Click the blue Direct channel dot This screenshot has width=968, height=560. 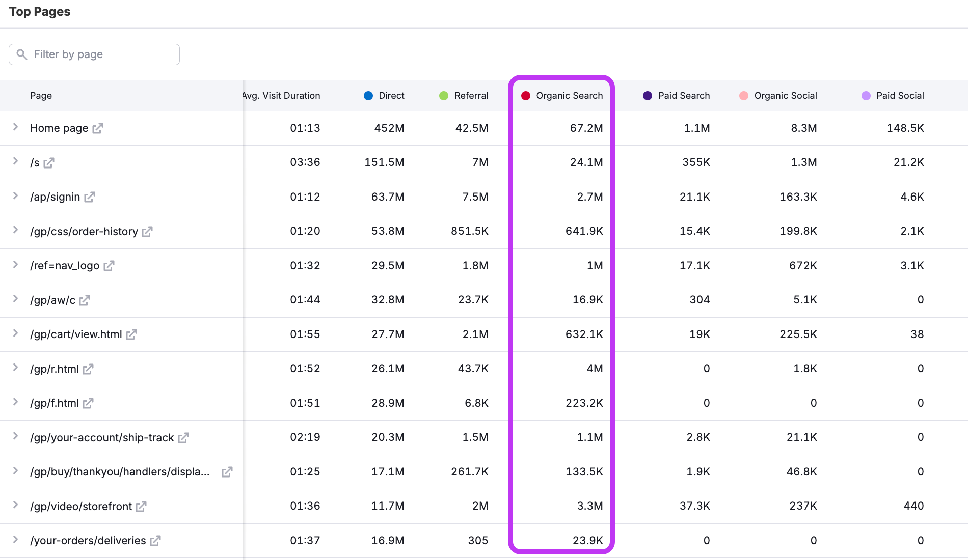click(x=368, y=95)
